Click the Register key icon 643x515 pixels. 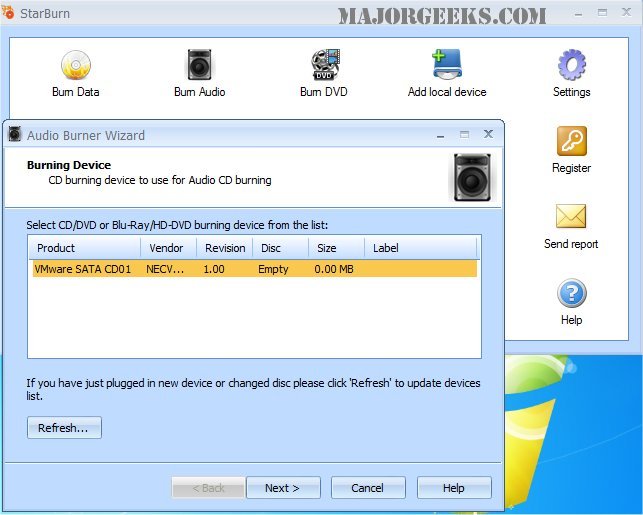(572, 141)
